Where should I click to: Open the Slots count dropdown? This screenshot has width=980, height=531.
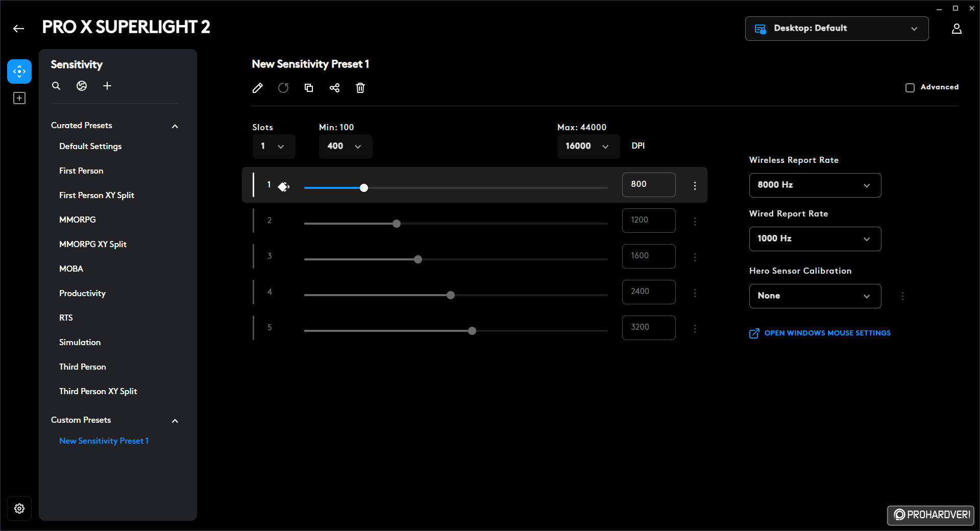pyautogui.click(x=274, y=147)
